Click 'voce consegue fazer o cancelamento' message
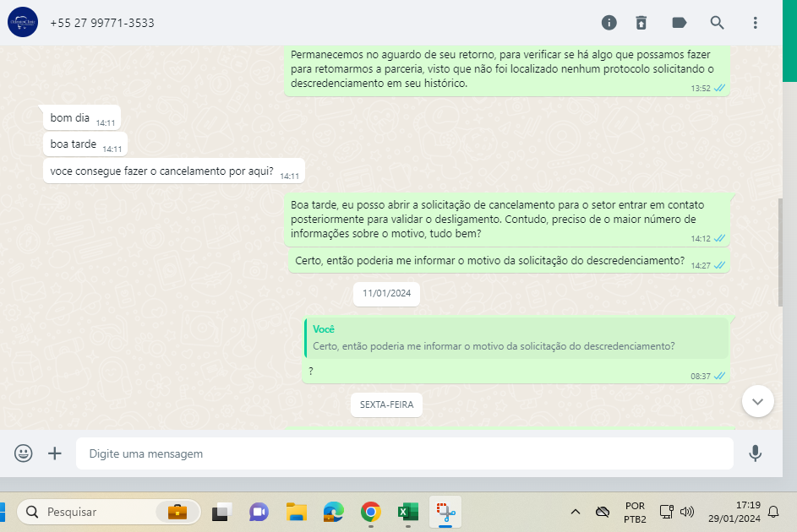 (174, 171)
